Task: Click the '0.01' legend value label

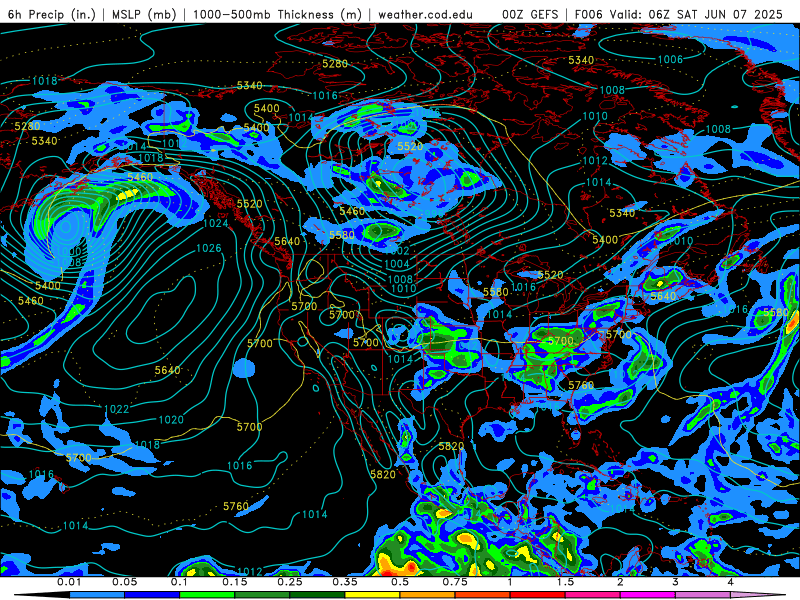Action: coord(69,582)
